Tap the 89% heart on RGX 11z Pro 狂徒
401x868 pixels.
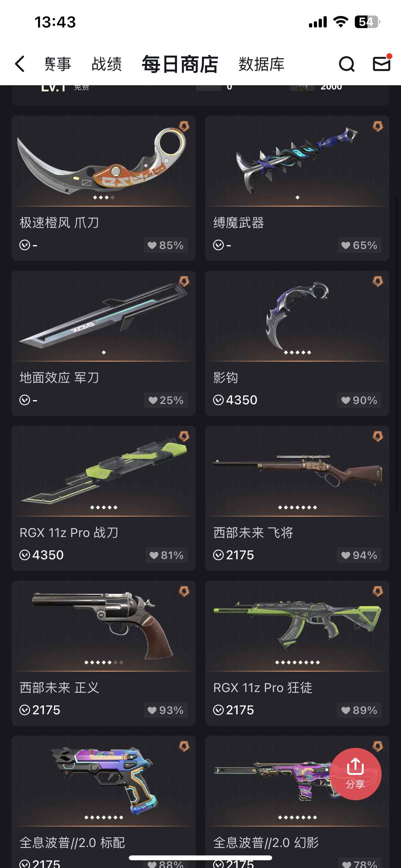pyautogui.click(x=359, y=710)
